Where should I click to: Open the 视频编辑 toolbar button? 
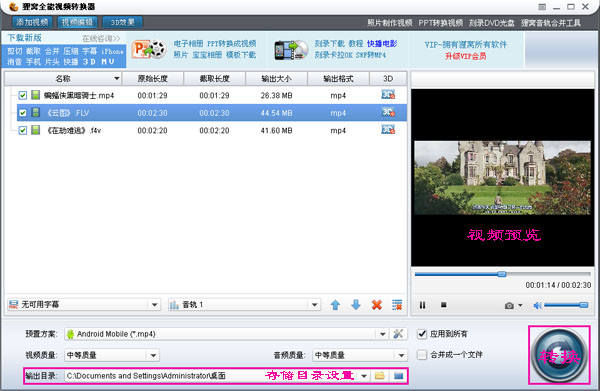(77, 22)
